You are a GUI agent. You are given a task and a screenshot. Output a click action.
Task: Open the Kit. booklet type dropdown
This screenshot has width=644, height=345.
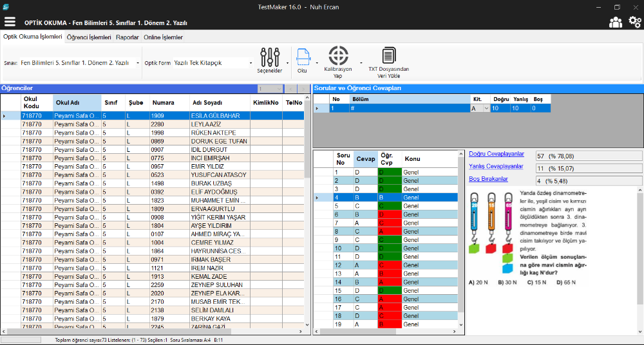(x=485, y=109)
